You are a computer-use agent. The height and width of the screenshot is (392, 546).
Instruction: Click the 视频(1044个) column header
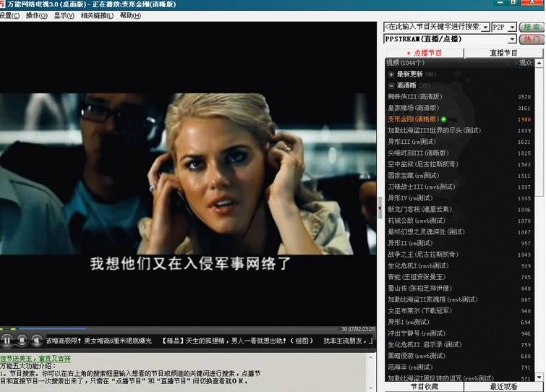click(405, 63)
